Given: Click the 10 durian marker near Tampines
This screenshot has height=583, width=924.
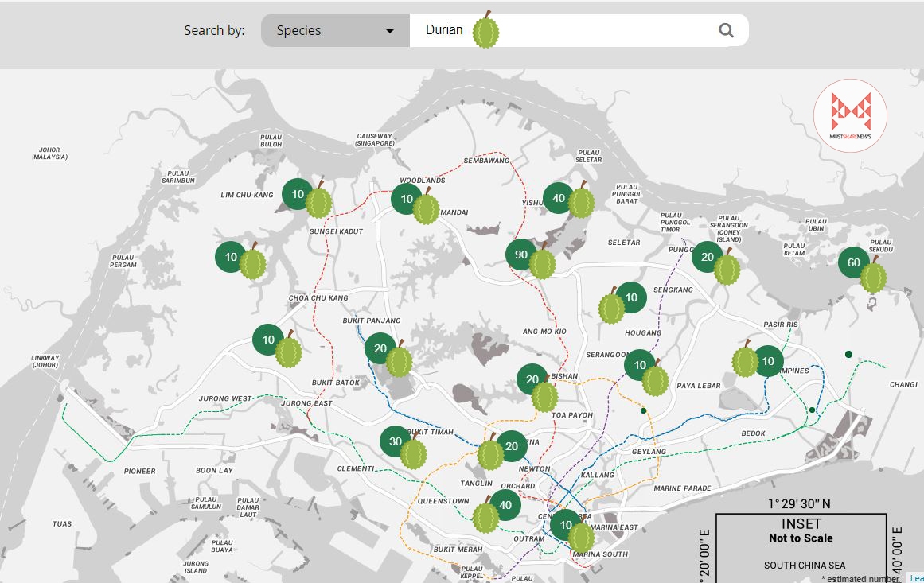Looking at the screenshot, I should [x=767, y=361].
